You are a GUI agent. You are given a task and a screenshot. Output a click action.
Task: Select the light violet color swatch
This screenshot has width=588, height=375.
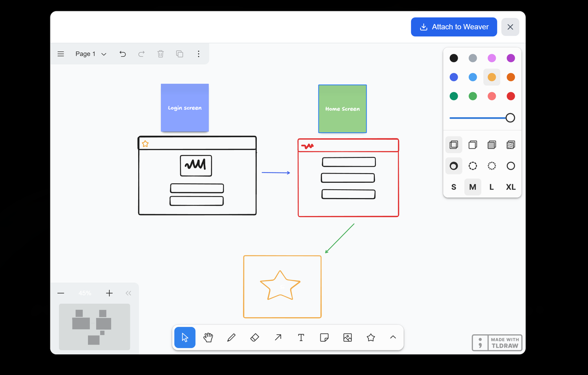(492, 58)
